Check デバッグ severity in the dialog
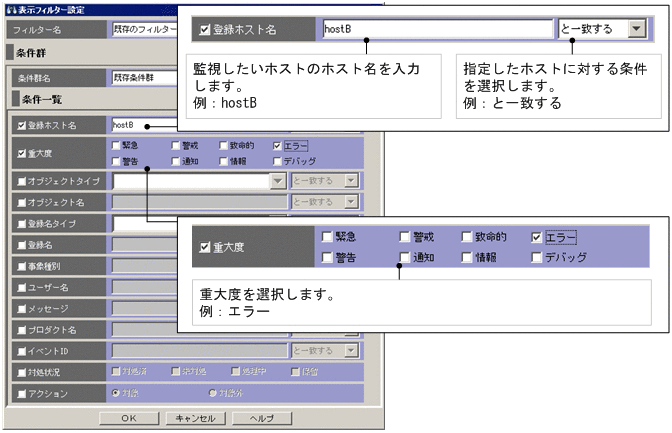This screenshot has height=433, width=672. click(277, 161)
